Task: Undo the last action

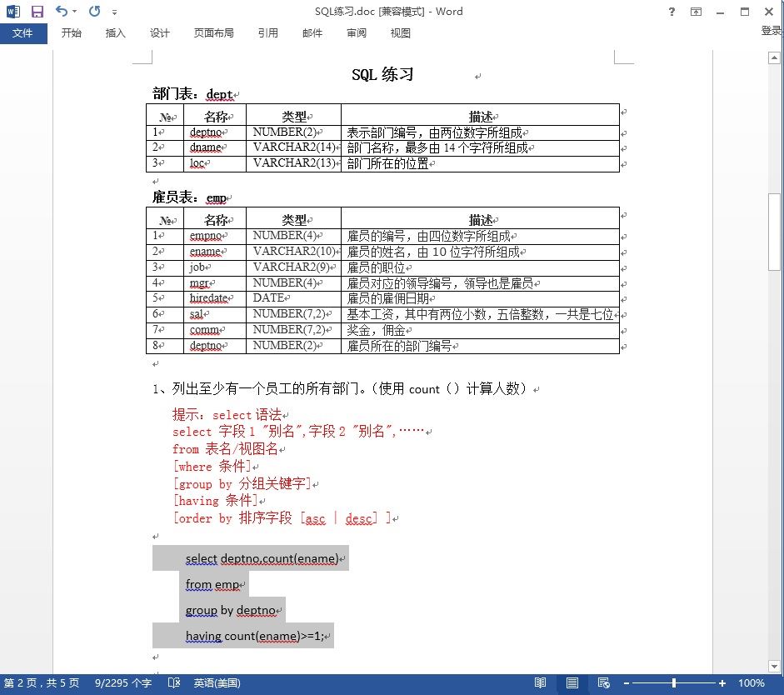Action: coord(61,11)
